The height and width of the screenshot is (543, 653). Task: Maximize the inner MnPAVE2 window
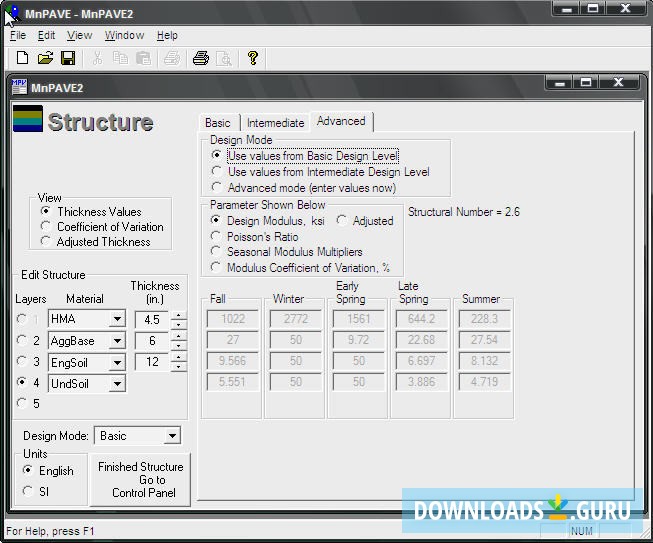pos(586,82)
